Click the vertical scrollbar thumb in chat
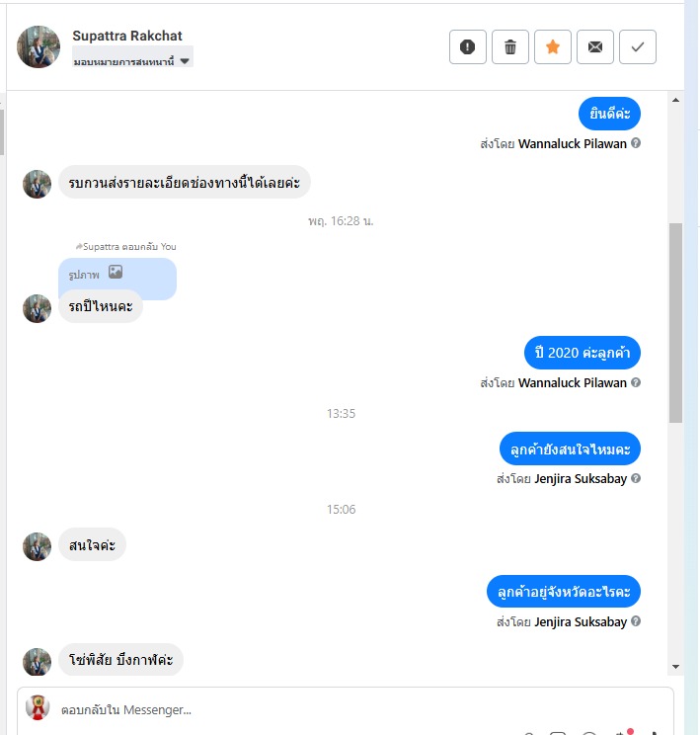This screenshot has height=735, width=700. [675, 323]
